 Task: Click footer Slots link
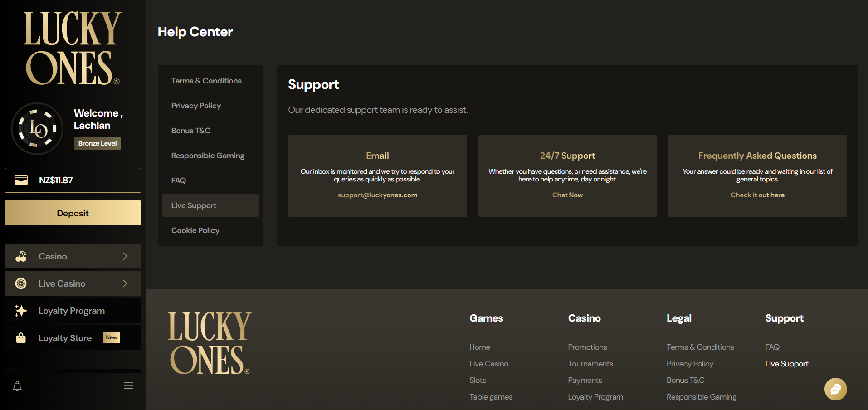coord(478,380)
